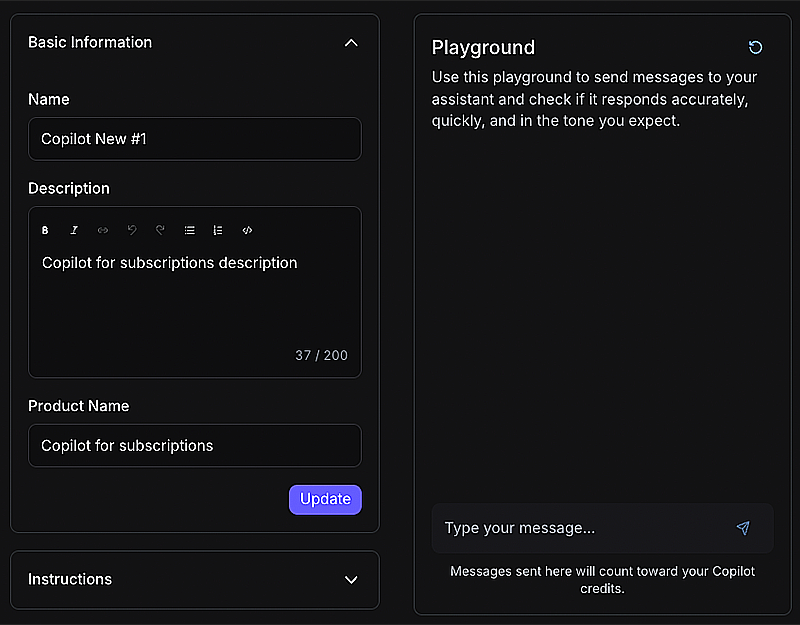Click the Instructions section title

(x=70, y=579)
